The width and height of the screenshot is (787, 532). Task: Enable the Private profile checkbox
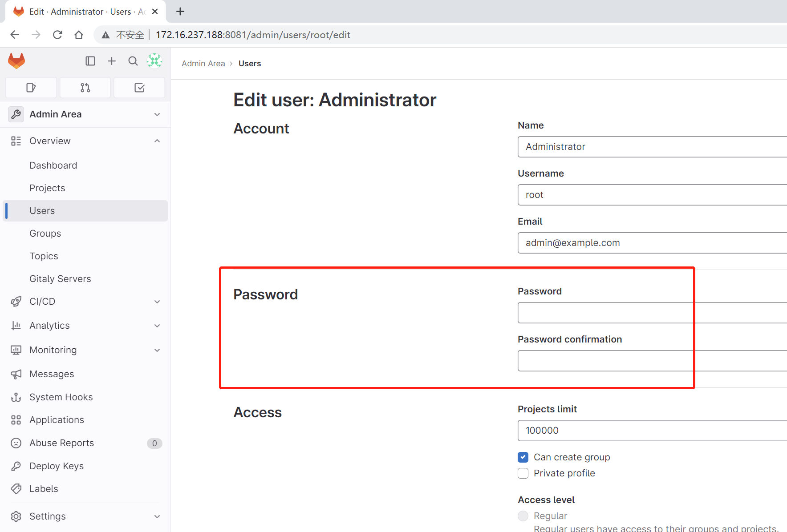pos(523,473)
